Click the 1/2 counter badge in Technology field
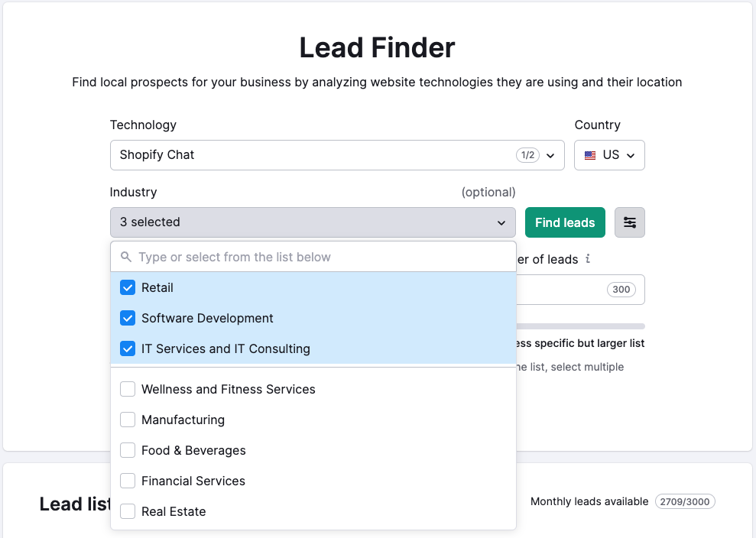The height and width of the screenshot is (538, 756). click(x=527, y=155)
